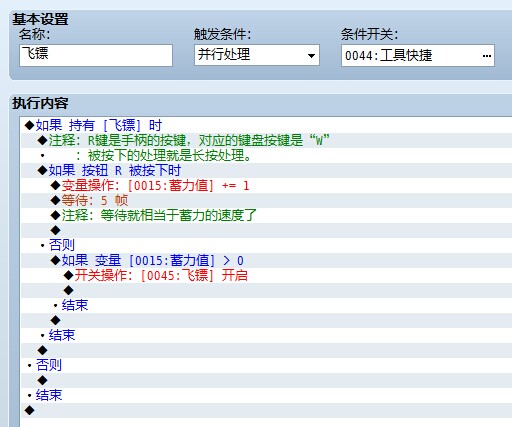Image resolution: width=512 pixels, height=427 pixels.
Task: Select the empty diamond line below 开关操作
Action: tap(267, 290)
